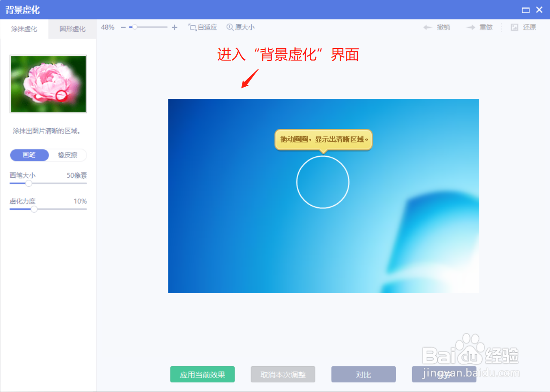Adjust the 画笔大小 brush size slider
Screen dimensions: 550x392
click(29, 183)
